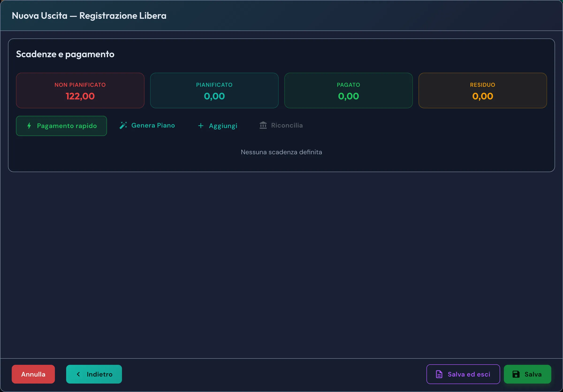Click the left chevron icon in Indietro

(x=78, y=374)
